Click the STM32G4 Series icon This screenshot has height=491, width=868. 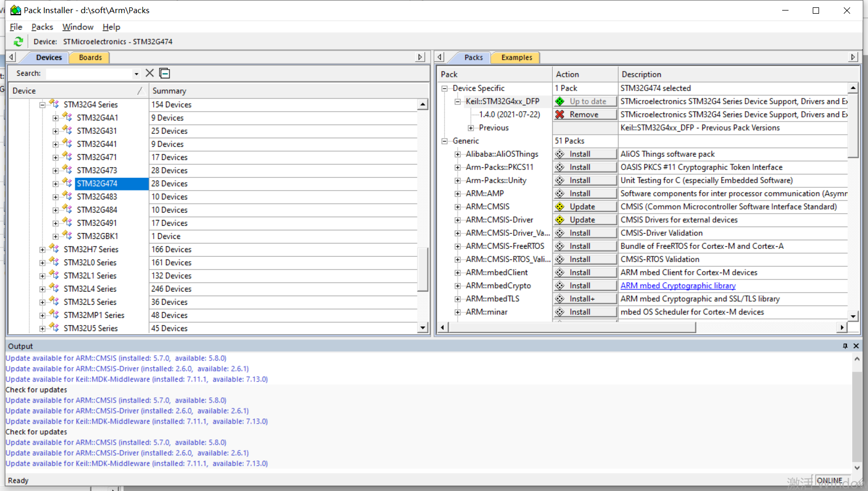pyautogui.click(x=54, y=104)
